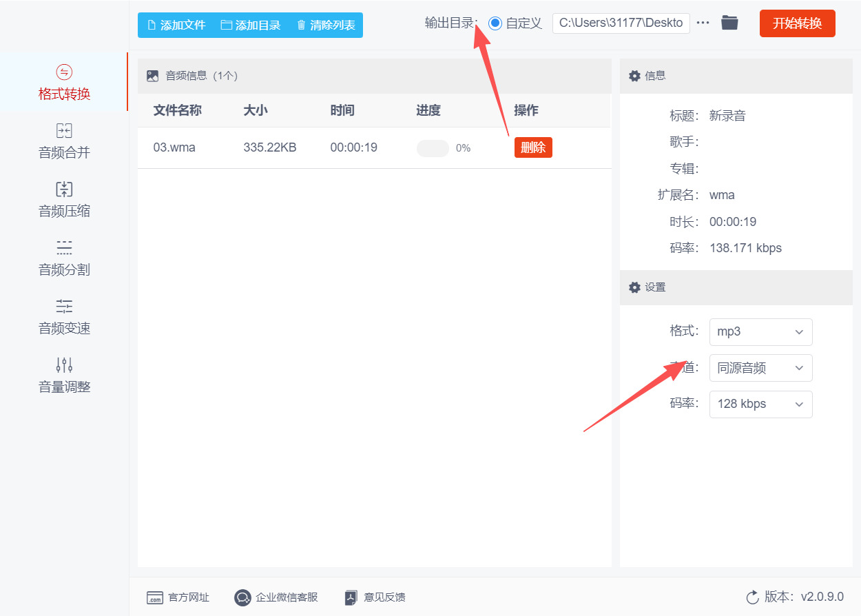
Task: Open 企业微信客服 link
Action: [x=276, y=597]
